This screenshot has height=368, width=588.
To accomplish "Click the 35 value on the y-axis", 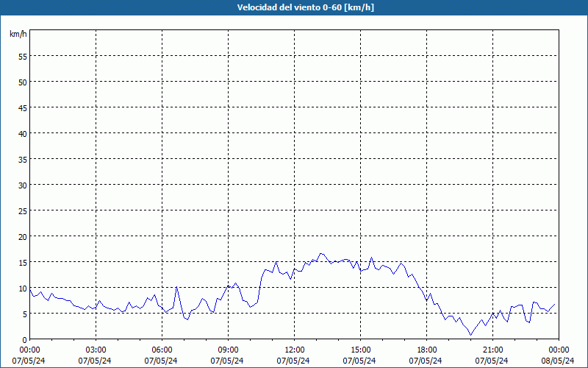I will click(23, 160).
